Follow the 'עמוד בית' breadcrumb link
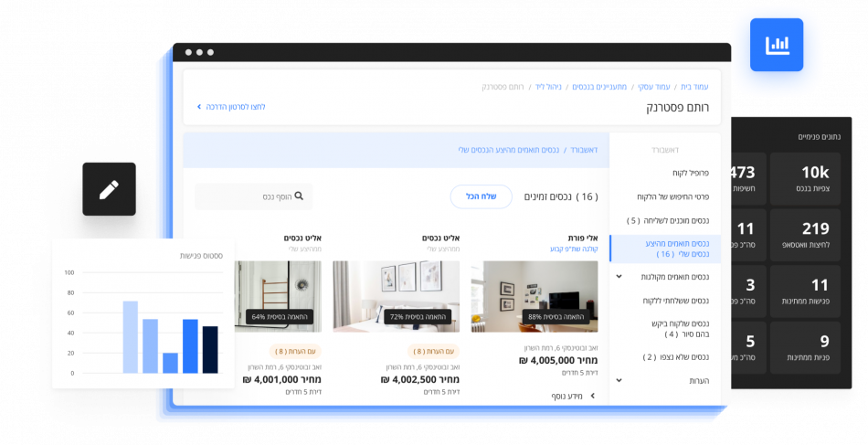Image resolution: width=868 pixels, height=445 pixels. [x=693, y=87]
